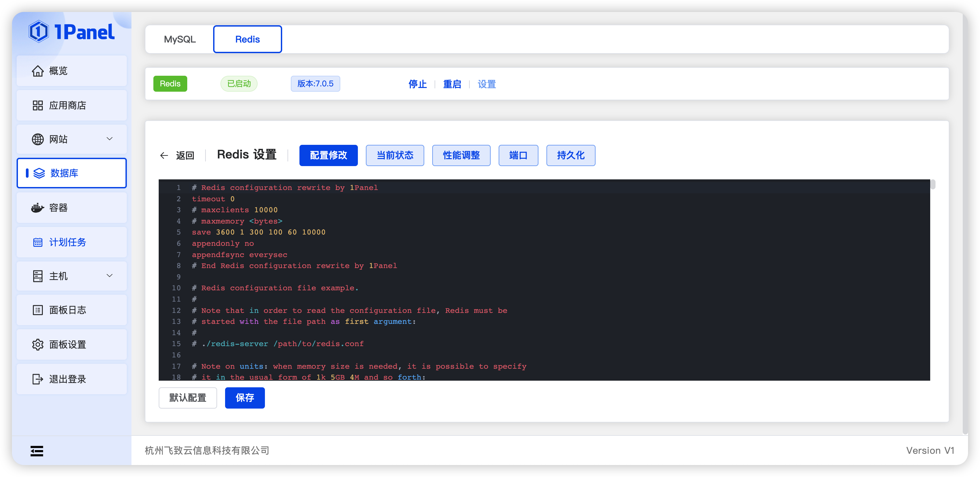The height and width of the screenshot is (477, 980).
Task: Click the gear icon for 面板设置
Action: (x=38, y=344)
